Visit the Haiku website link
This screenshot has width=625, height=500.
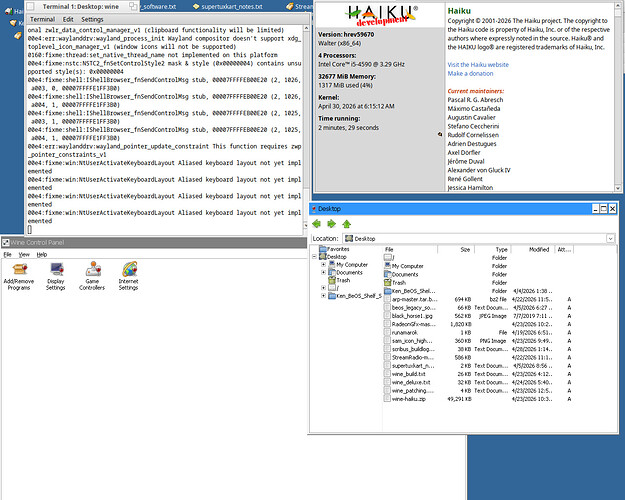[478, 65]
